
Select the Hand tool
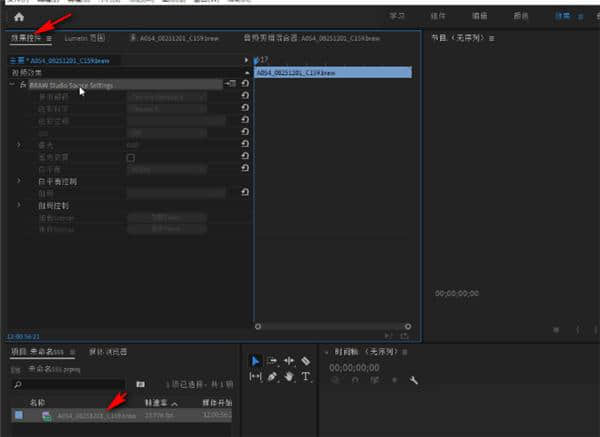pyautogui.click(x=288, y=377)
